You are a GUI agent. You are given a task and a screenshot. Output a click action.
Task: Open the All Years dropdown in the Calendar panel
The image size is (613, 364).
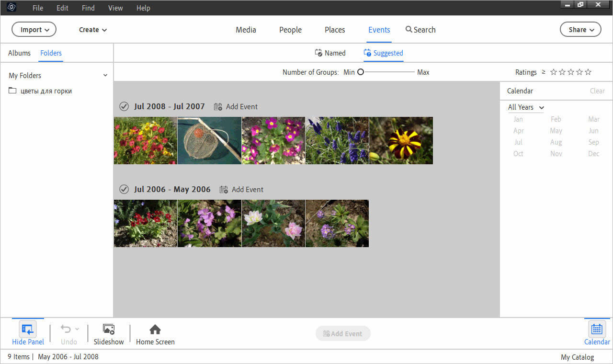tap(525, 107)
